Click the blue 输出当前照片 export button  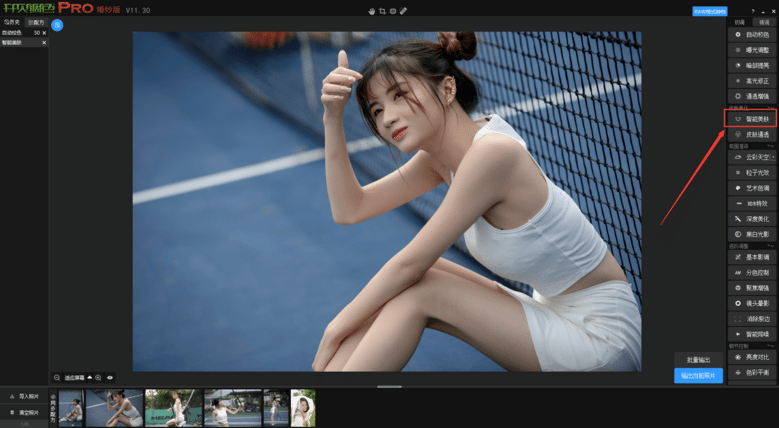click(699, 375)
